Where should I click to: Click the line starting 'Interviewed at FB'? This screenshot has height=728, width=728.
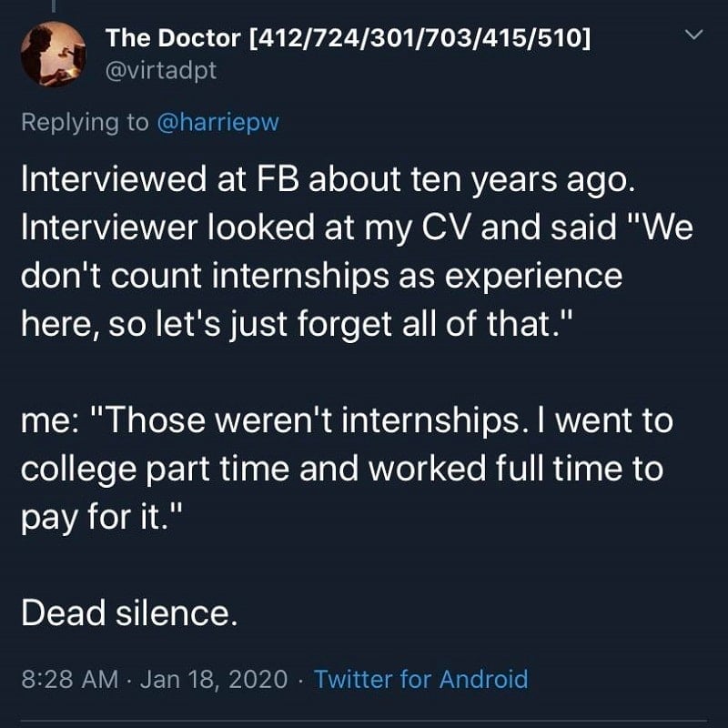point(328,179)
